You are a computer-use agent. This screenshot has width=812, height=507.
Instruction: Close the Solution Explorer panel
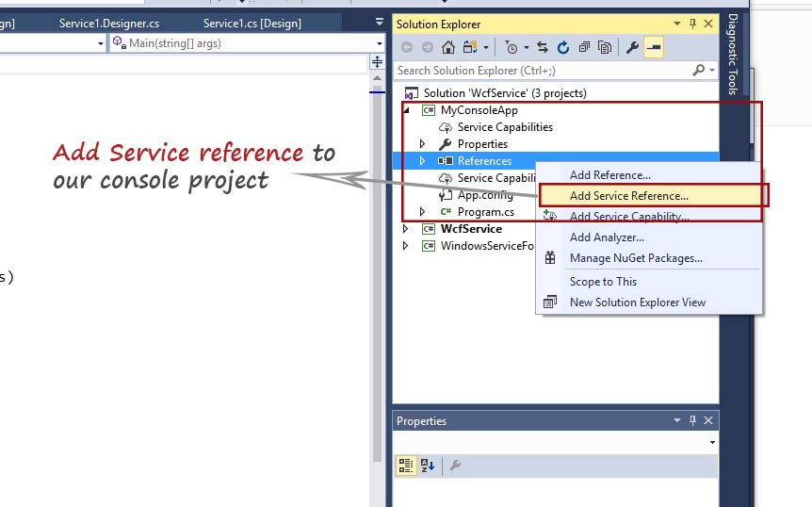(x=708, y=24)
